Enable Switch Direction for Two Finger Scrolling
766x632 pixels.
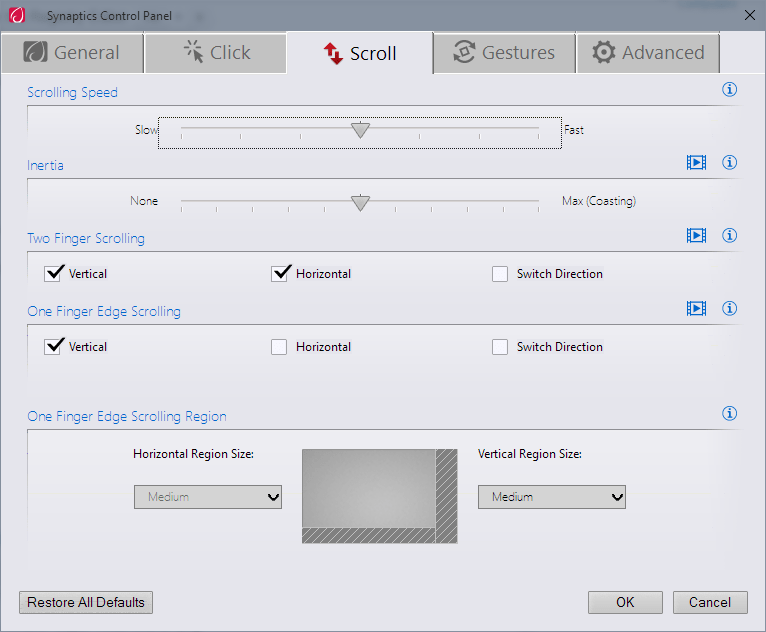500,274
